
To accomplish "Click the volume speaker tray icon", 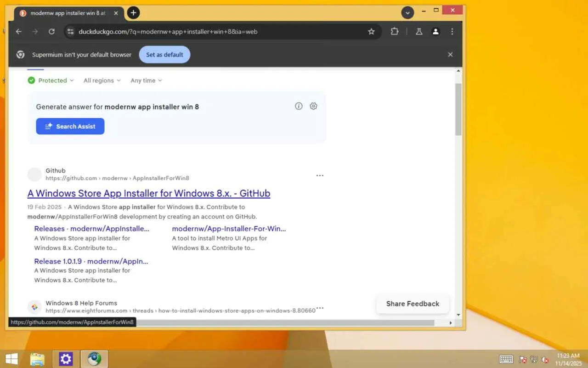I will click(x=546, y=359).
